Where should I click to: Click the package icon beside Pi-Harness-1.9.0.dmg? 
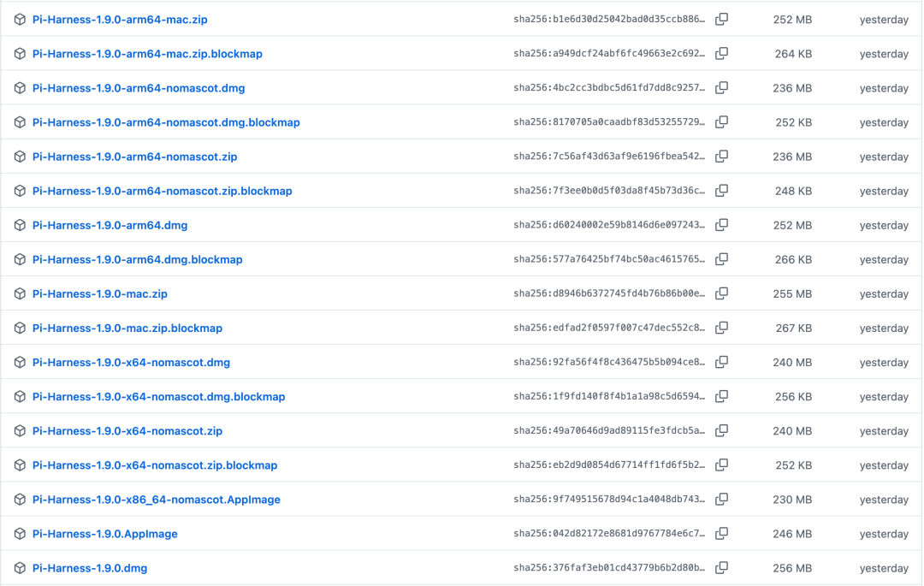(20, 568)
